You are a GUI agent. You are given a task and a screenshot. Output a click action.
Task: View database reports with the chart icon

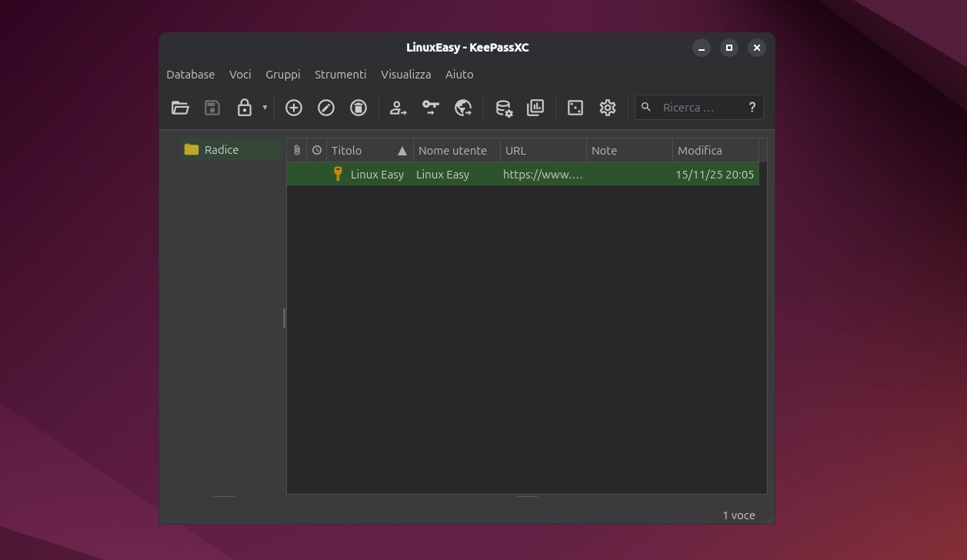coord(535,108)
